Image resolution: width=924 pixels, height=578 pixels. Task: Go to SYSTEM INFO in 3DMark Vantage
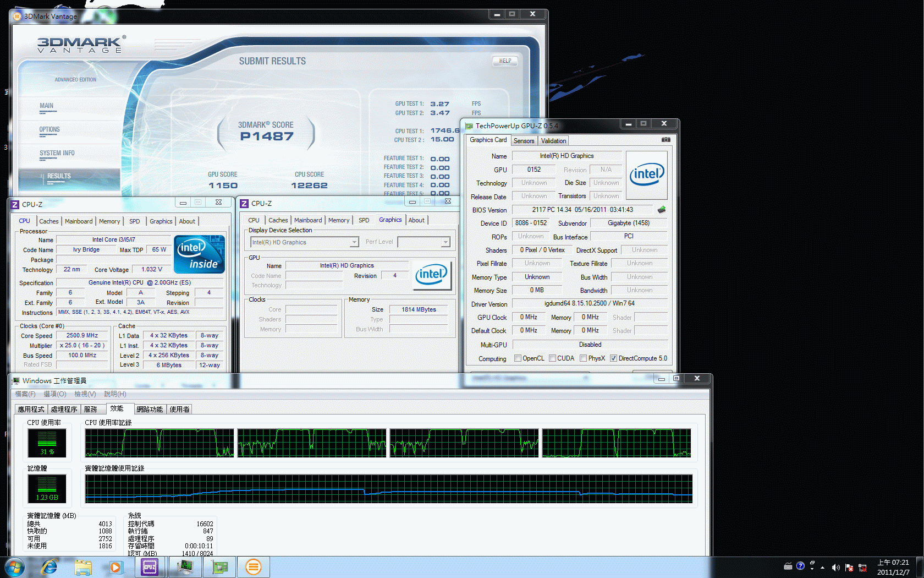[57, 153]
